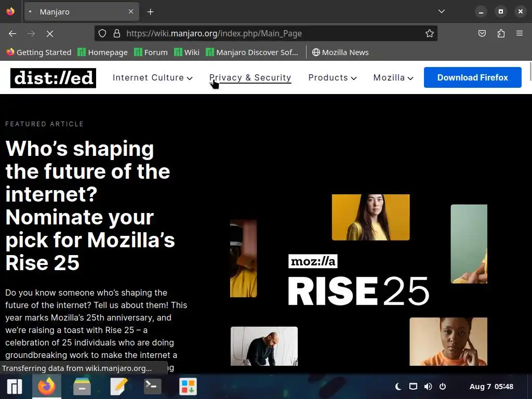
Task: Bookmark this page with the star
Action: point(430,33)
